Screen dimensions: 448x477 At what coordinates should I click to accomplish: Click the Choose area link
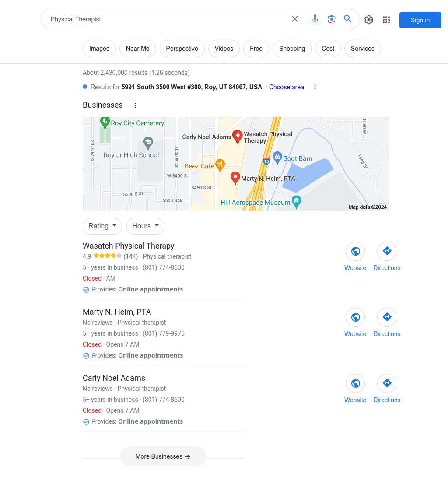(286, 87)
